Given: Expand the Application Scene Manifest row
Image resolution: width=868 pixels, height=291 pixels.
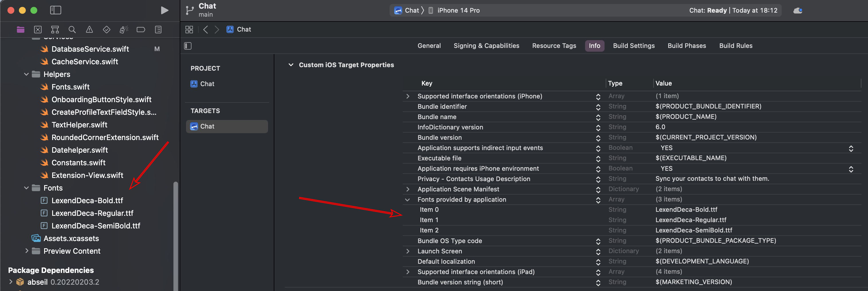Looking at the screenshot, I should coord(408,189).
